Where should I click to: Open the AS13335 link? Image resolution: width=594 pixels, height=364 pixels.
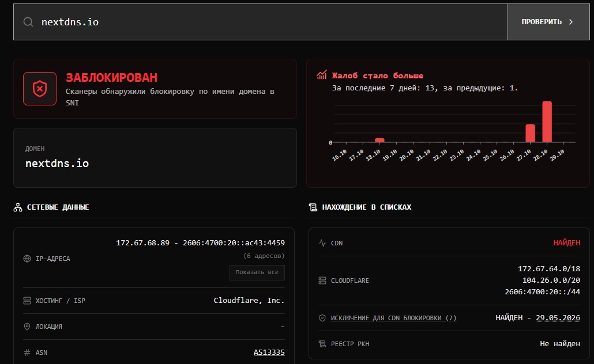click(x=269, y=352)
